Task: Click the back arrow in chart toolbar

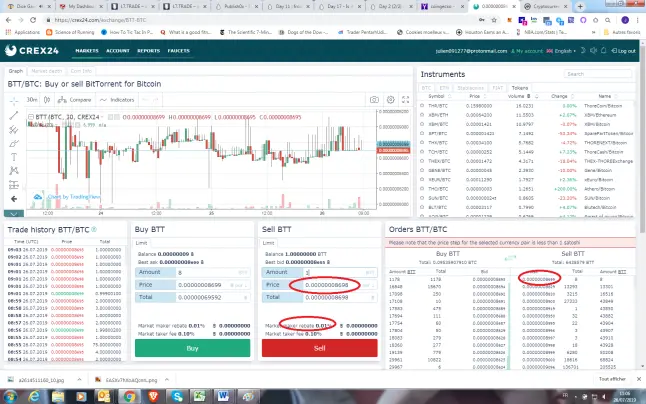Action: (14, 199)
